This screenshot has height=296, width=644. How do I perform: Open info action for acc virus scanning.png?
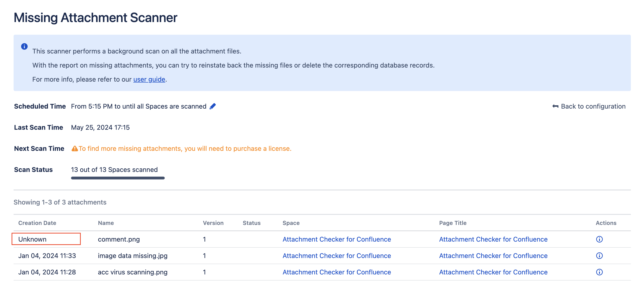[x=599, y=272]
